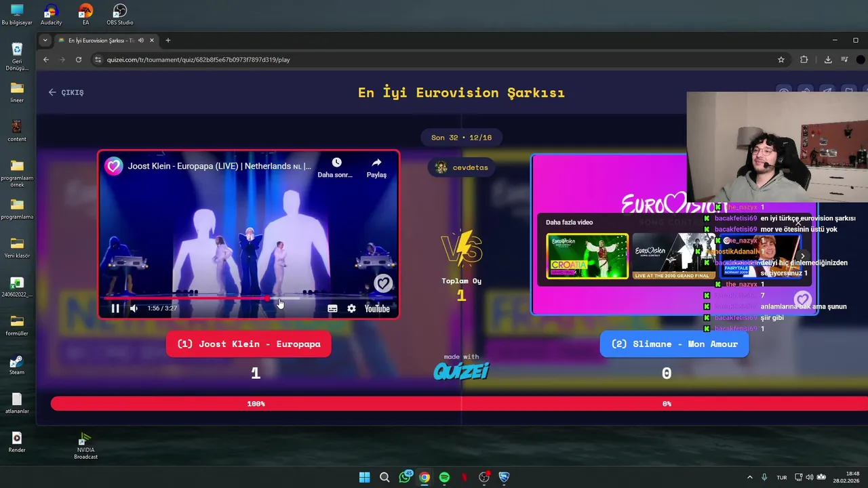Viewport: 868px width, 488px height.
Task: Select the Audacity desktop shortcut
Action: [51, 15]
